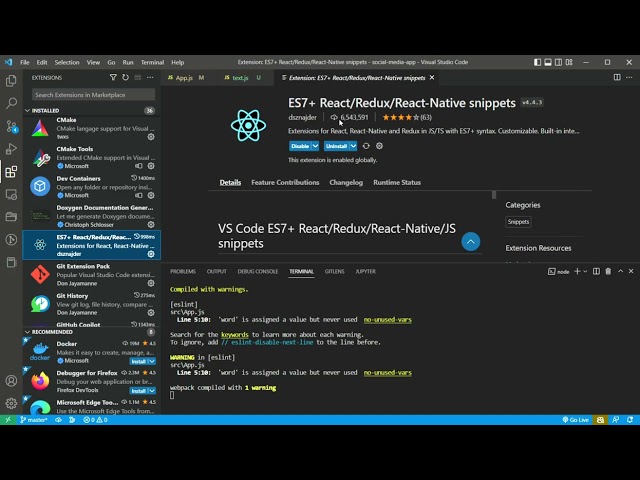Viewport: 640px width, 480px height.
Task: Open the Manage gear in activity bar
Action: 11,403
